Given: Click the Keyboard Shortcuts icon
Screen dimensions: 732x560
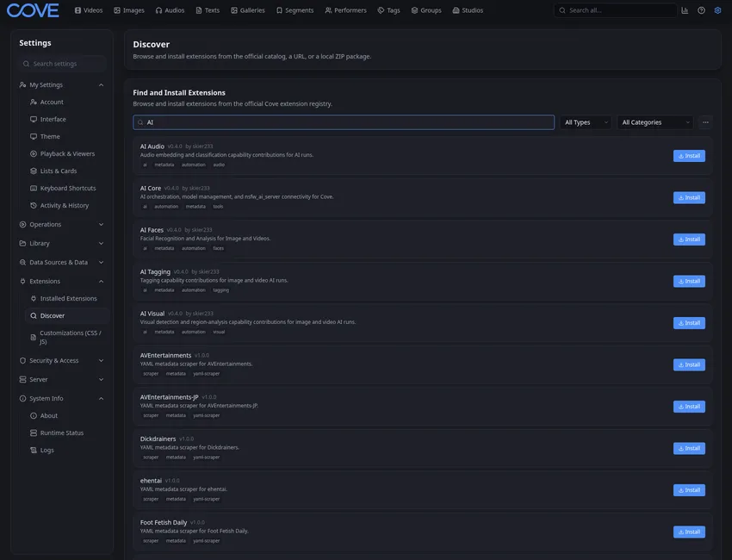Looking at the screenshot, I should [33, 188].
